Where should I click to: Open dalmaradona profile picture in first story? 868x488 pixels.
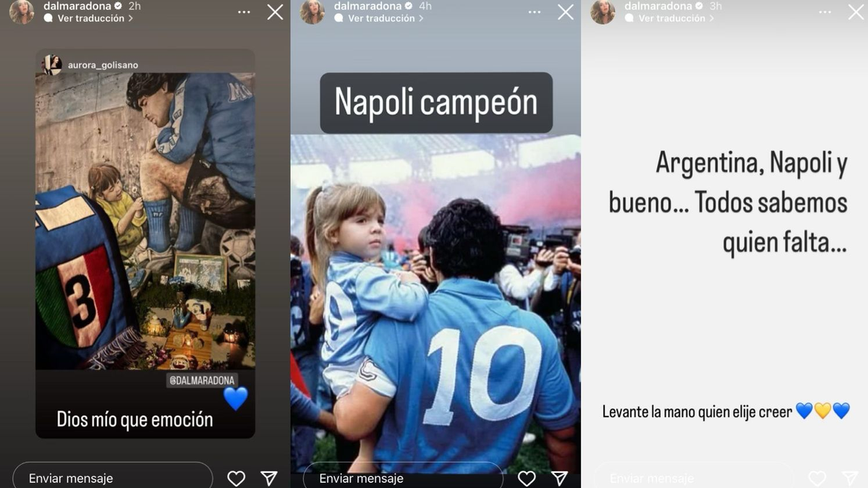click(x=22, y=12)
